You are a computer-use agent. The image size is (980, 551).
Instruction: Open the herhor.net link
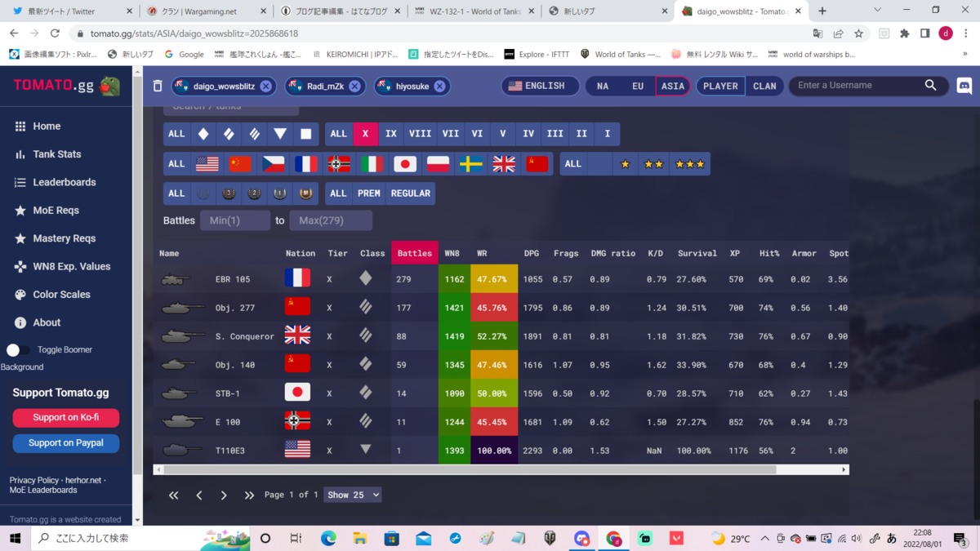82,481
